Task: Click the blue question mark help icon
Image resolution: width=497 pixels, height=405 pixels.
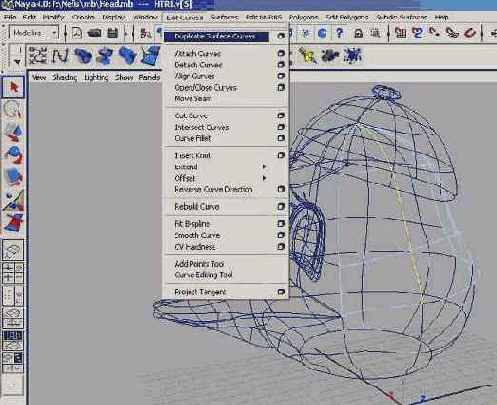Action: 339,33
